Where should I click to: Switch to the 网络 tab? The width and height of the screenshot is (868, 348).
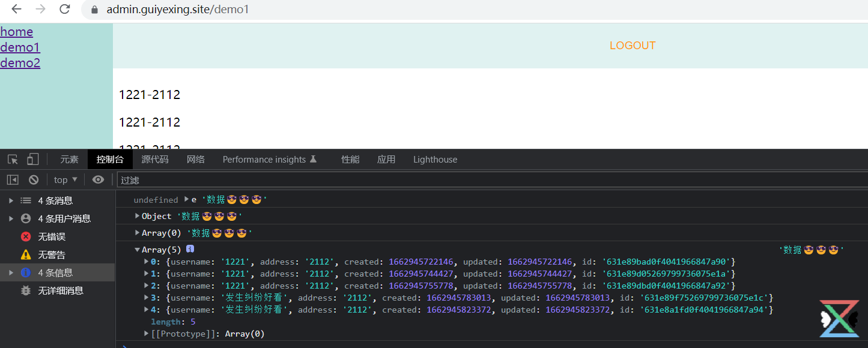point(196,160)
